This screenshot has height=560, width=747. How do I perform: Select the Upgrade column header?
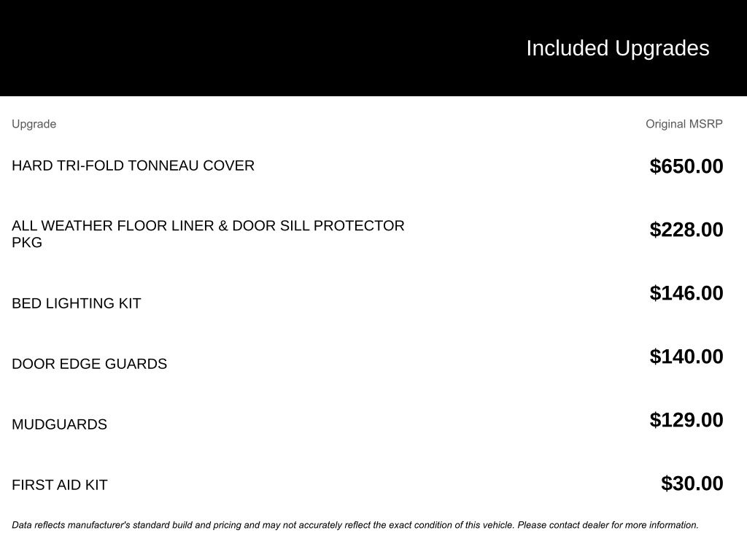point(34,124)
